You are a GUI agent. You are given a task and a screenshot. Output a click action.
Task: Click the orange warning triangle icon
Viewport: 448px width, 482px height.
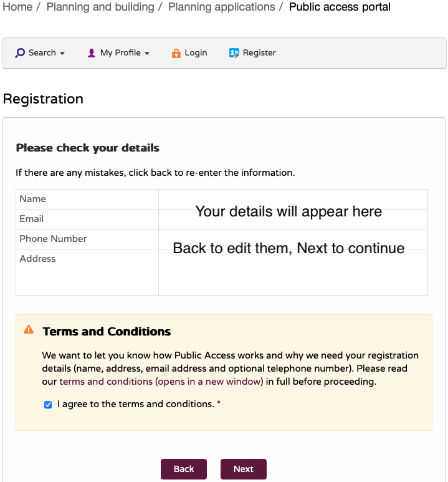[29, 330]
